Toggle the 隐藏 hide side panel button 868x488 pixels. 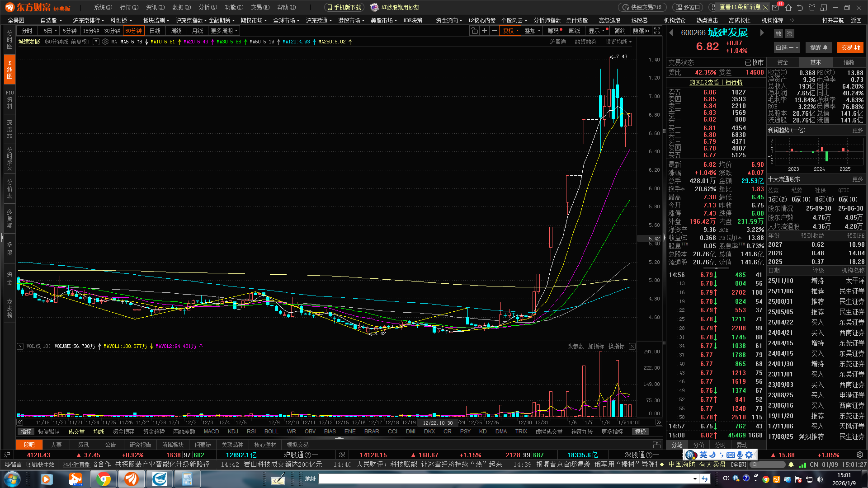click(641, 31)
